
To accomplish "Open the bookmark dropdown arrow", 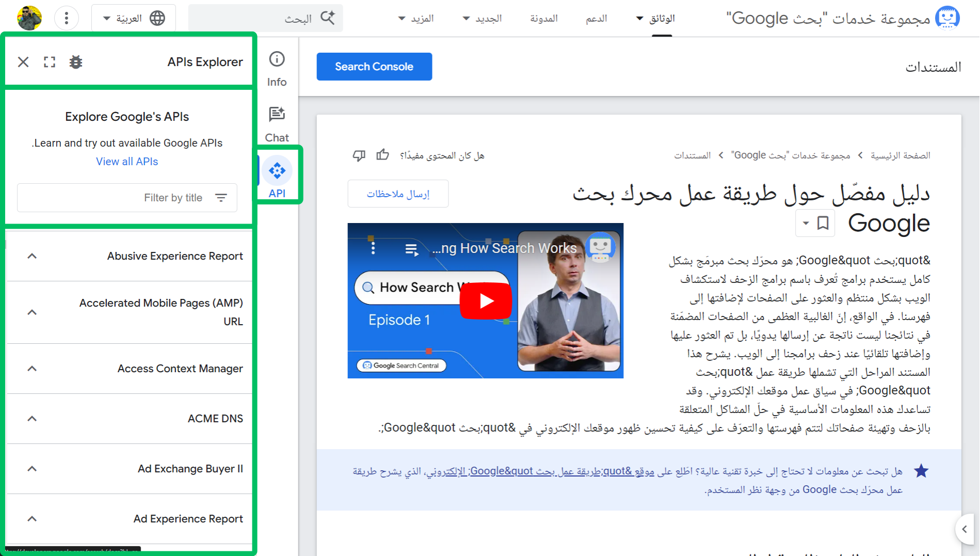I will 806,223.
